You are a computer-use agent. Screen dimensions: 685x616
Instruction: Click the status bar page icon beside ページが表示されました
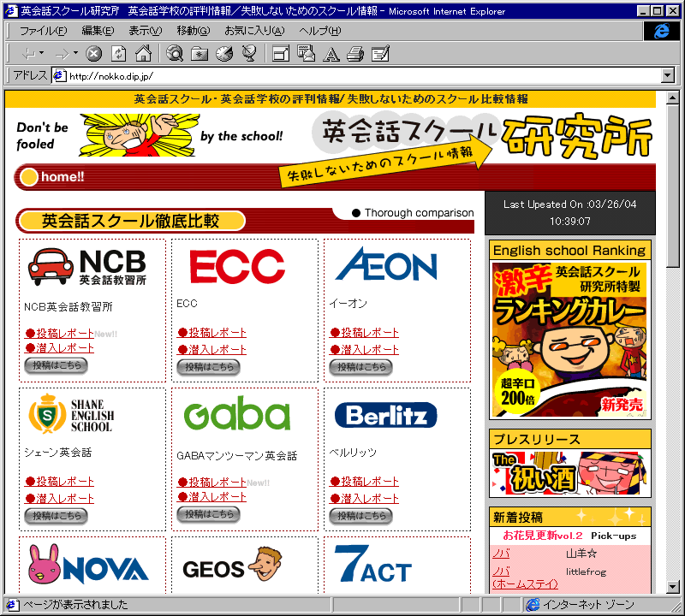(x=11, y=605)
